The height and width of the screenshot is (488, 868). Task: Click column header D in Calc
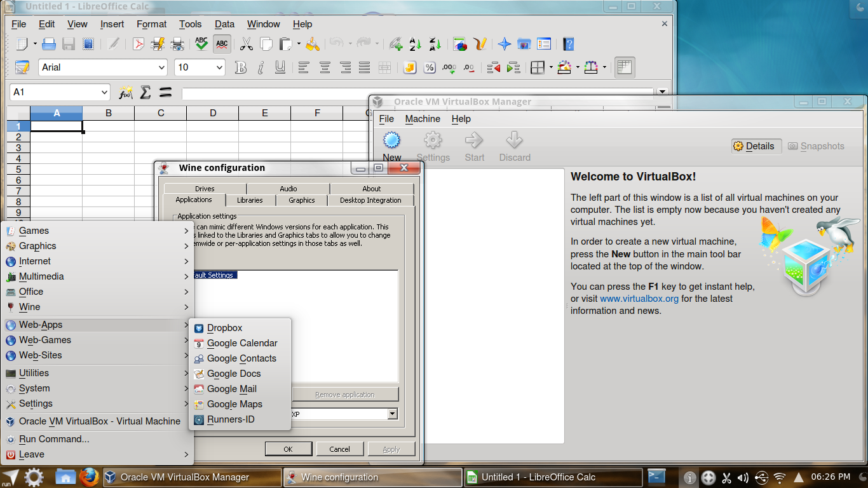[213, 113]
